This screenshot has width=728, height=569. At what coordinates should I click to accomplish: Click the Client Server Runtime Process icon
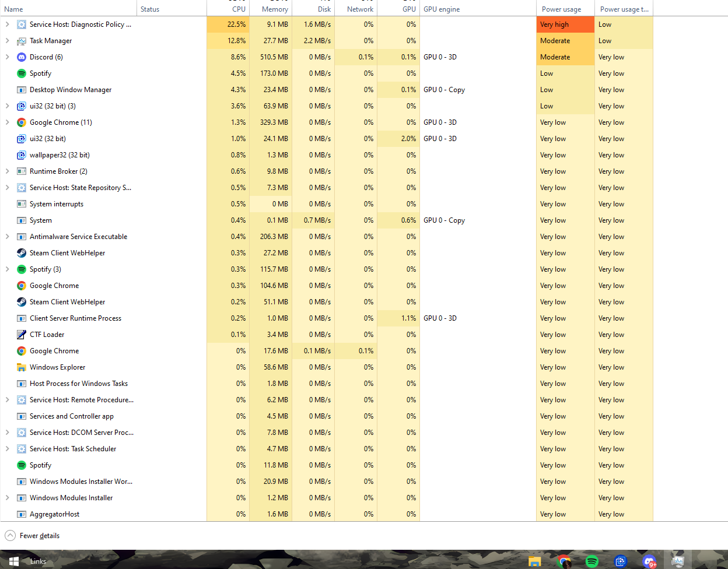click(22, 318)
